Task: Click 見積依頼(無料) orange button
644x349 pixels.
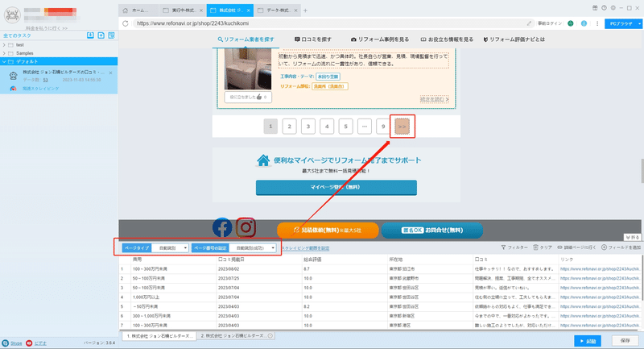Action: (328, 231)
